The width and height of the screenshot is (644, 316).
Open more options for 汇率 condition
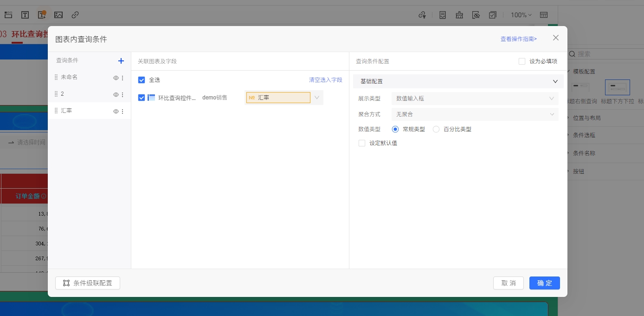122,112
